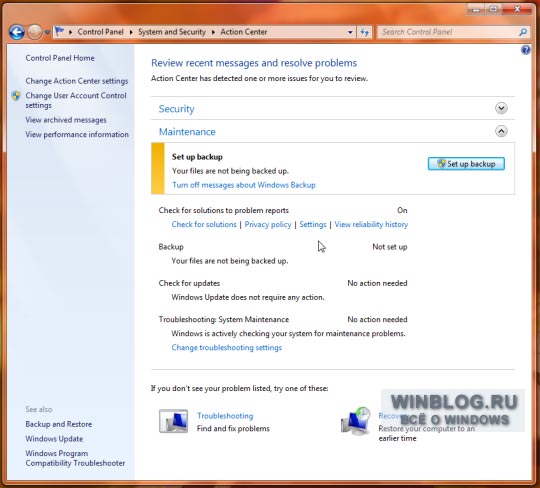
Task: Click the Set up backup button
Action: coord(466,164)
